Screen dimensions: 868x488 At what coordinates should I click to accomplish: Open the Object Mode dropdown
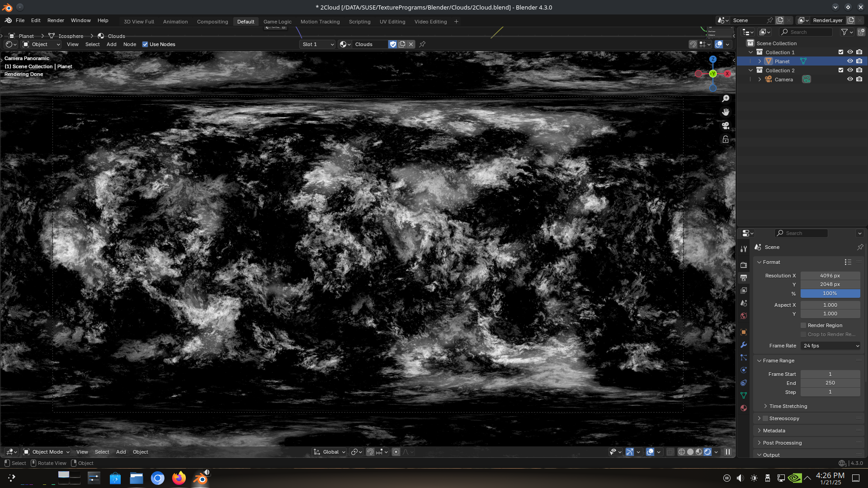point(46,452)
